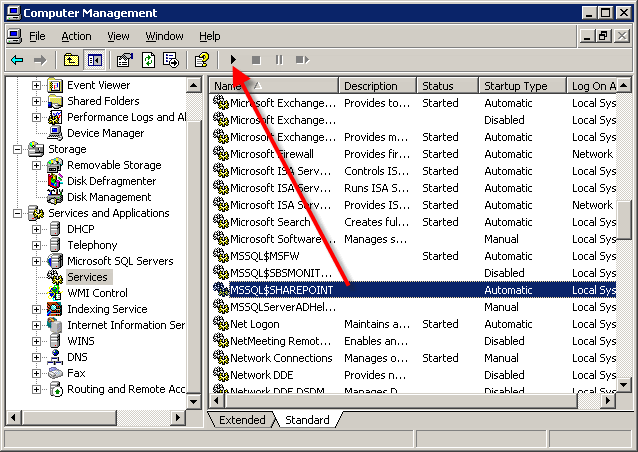Click the Restart Service toolbar button
638x452 pixels.
tap(302, 60)
